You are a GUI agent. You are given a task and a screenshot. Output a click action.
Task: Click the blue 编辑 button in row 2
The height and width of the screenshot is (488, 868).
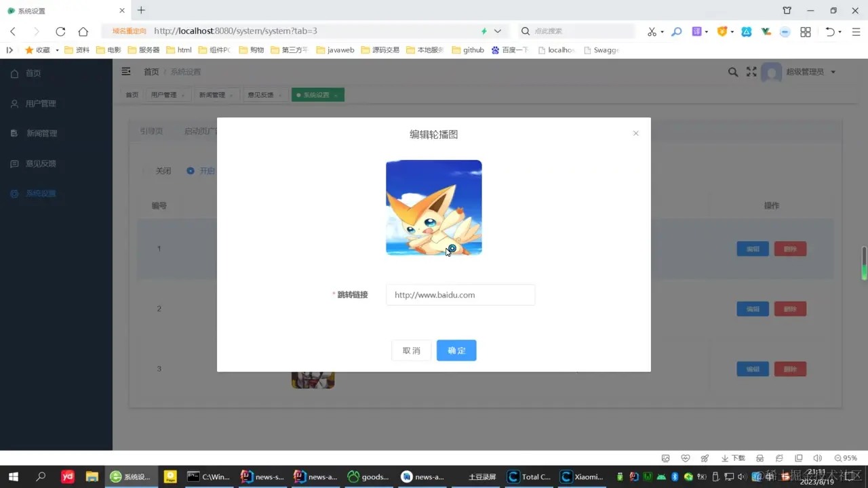[x=753, y=309]
